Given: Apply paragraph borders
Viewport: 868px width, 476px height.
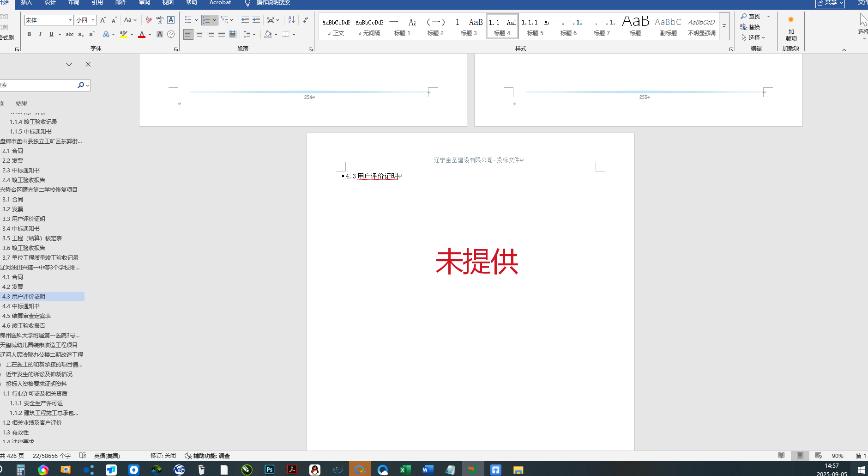Looking at the screenshot, I should tap(286, 34).
